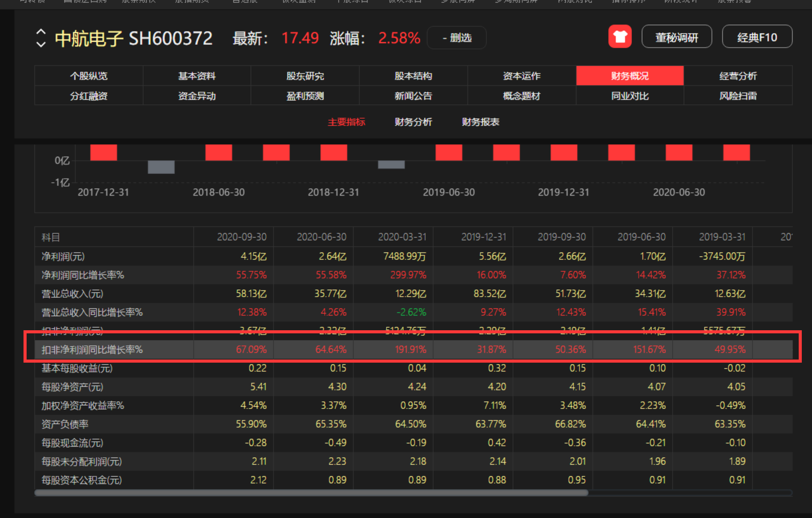Select the 营业总收入(元) row label
This screenshot has height=518, width=812.
coord(72,294)
